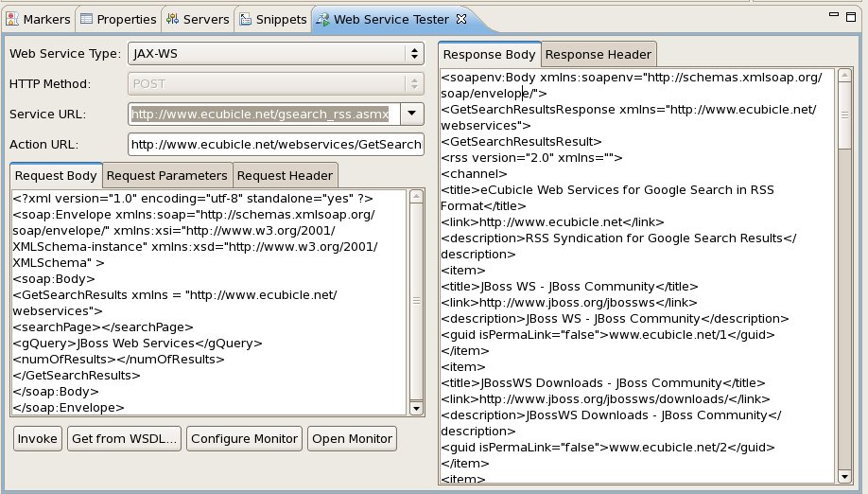Select the Request Header tab
The image size is (868, 494).
coord(286,176)
